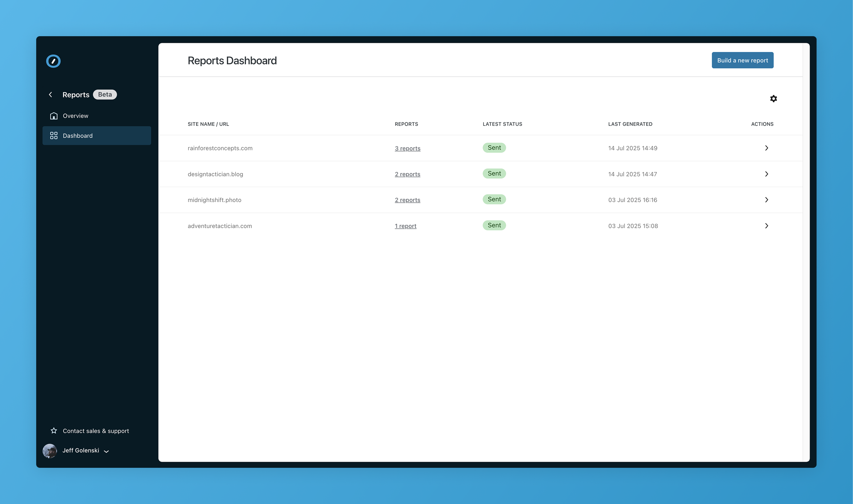Viewport: 853px width, 504px height.
Task: Open the 1 report link
Action: click(x=405, y=226)
